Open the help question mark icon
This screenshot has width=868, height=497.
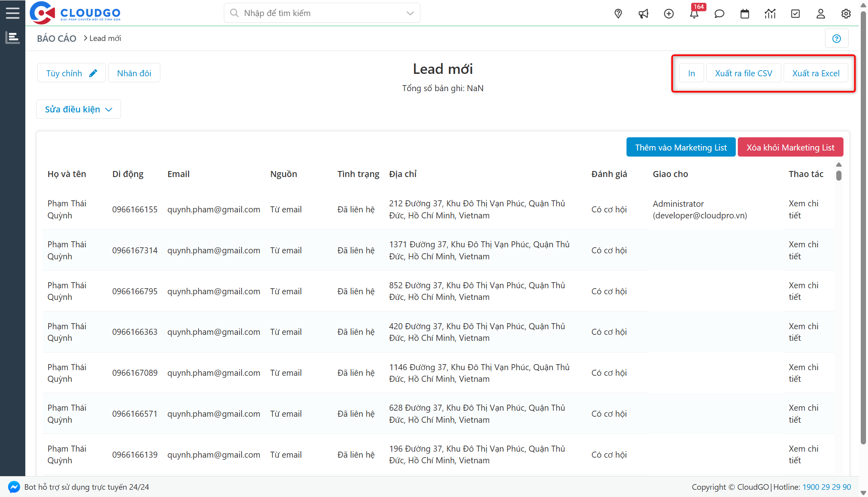click(x=837, y=38)
